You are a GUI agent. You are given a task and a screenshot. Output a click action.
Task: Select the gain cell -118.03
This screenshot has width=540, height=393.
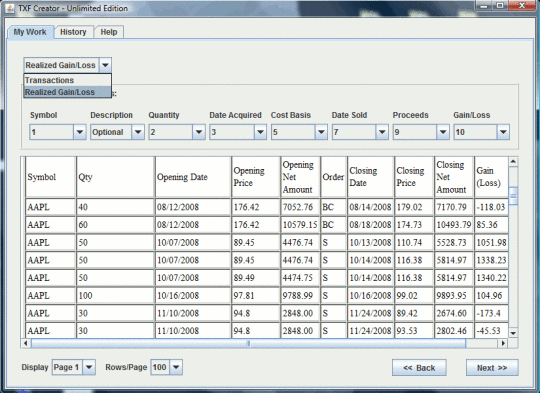(x=491, y=207)
